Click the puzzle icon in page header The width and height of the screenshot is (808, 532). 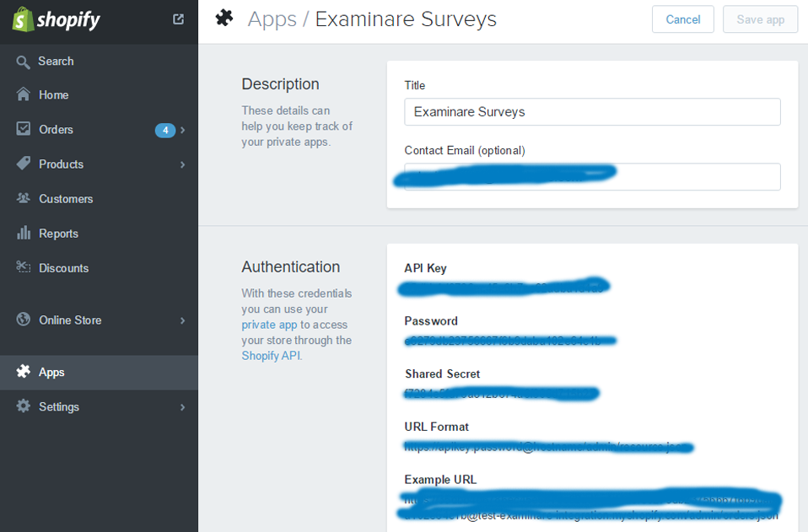point(224,19)
